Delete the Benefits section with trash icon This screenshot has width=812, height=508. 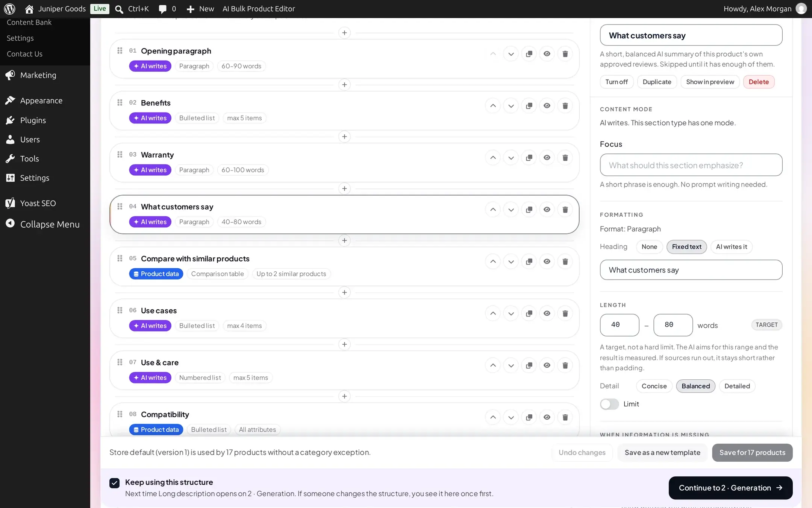[x=565, y=106]
